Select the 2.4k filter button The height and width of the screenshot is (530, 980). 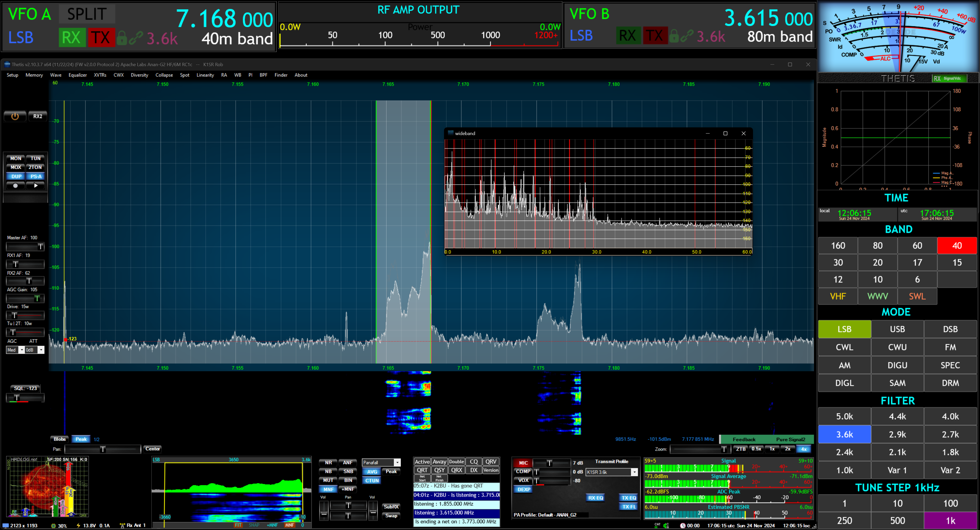[844, 452]
